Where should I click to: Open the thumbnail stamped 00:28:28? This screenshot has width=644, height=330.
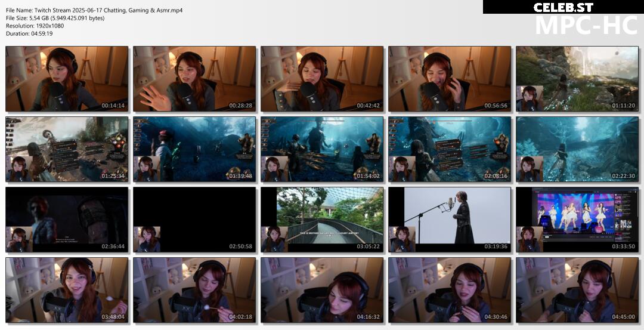pos(194,79)
